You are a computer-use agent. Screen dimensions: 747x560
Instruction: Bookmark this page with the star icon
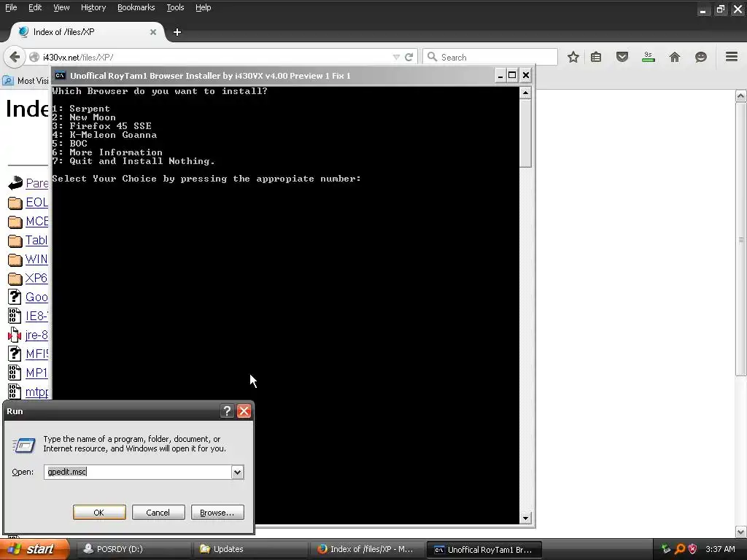573,57
